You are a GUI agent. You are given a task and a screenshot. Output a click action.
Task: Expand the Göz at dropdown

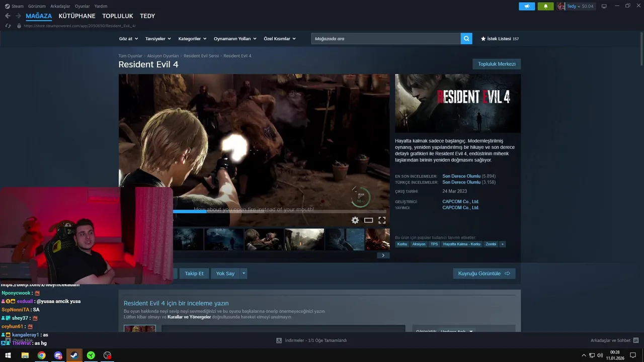tap(128, 39)
